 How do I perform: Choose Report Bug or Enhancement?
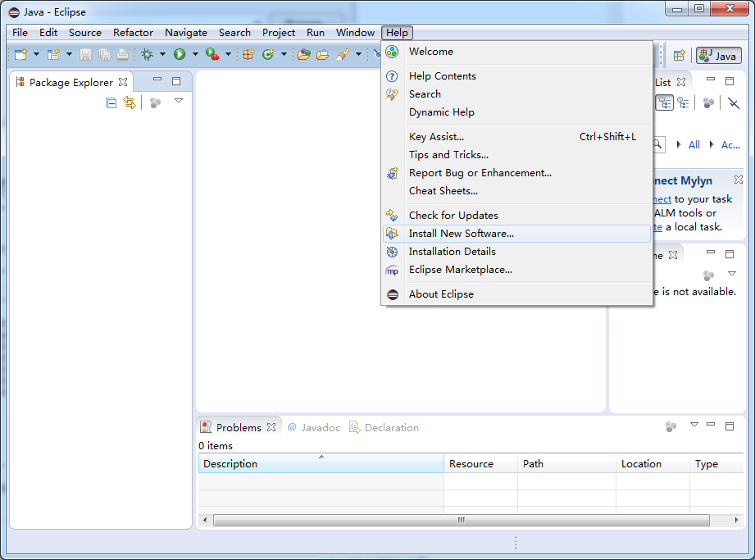(517, 173)
